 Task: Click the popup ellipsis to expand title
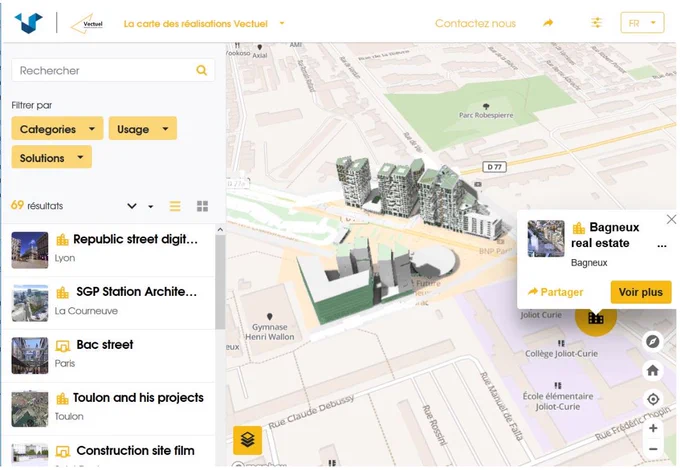tap(661, 245)
